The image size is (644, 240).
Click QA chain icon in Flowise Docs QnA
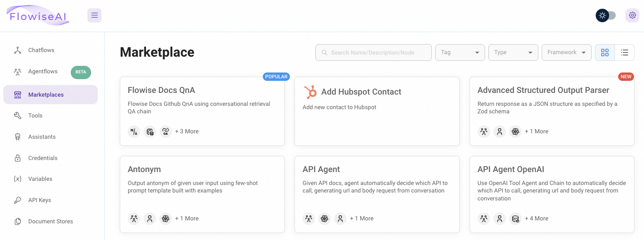tap(166, 132)
